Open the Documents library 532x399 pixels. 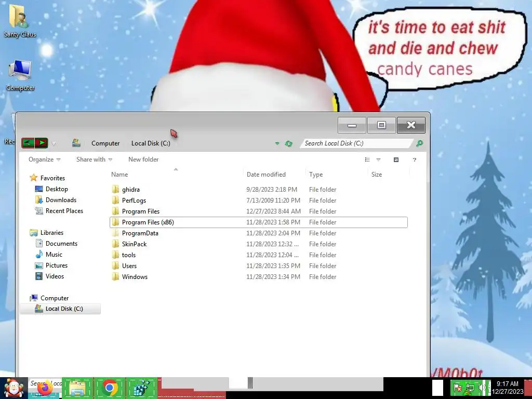[x=61, y=243]
